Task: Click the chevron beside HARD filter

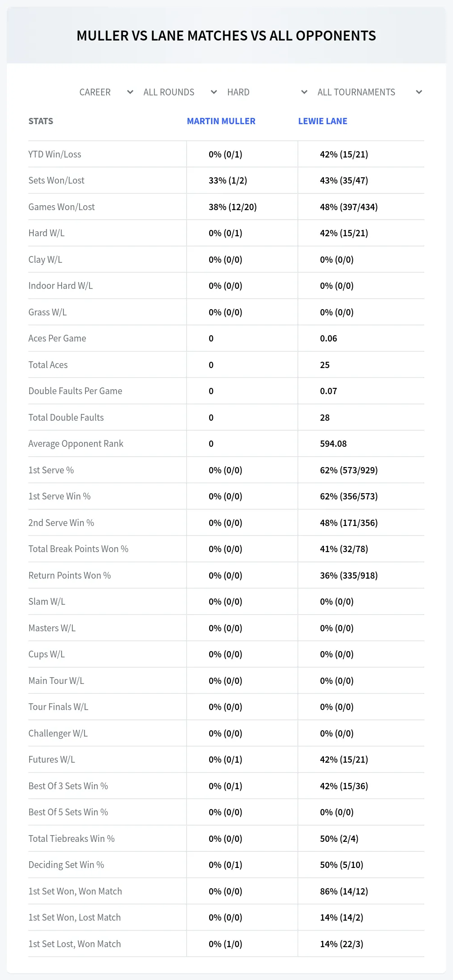Action: pos(305,92)
